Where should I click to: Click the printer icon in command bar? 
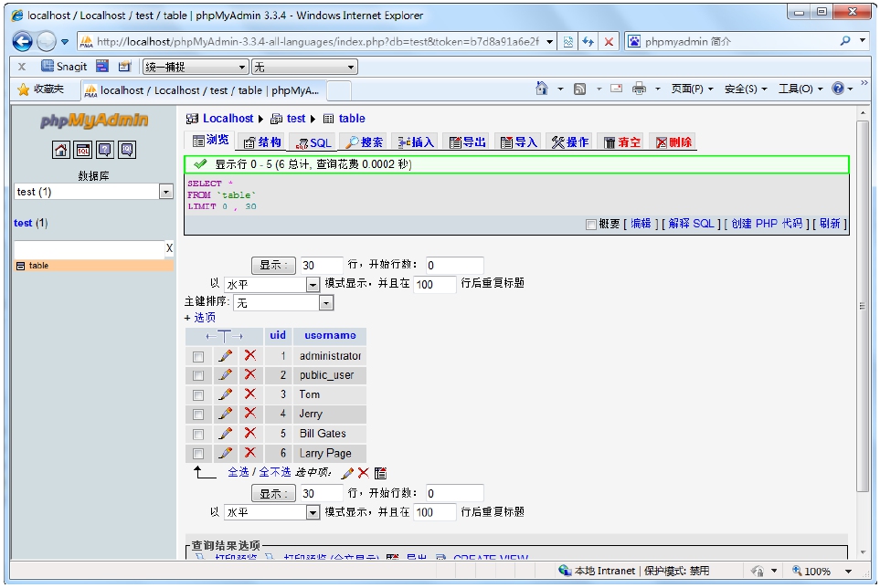639,89
